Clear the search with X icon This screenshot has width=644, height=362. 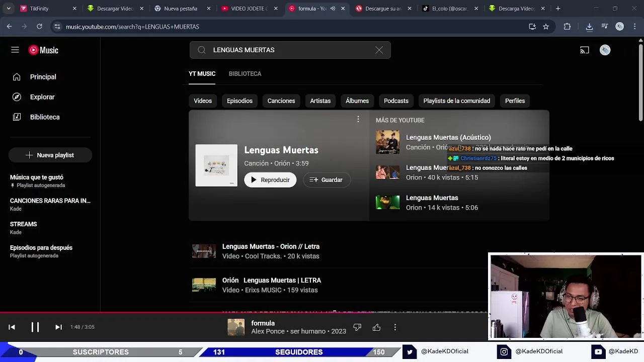(379, 50)
